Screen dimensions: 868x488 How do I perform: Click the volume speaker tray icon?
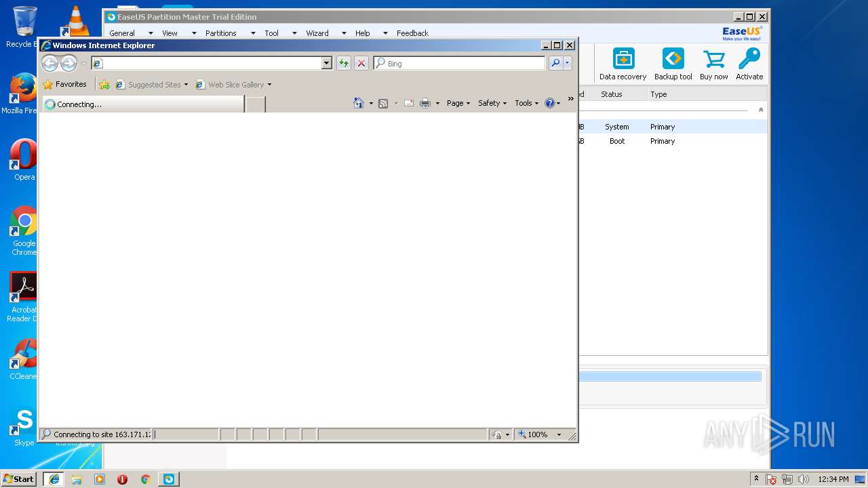(x=804, y=479)
